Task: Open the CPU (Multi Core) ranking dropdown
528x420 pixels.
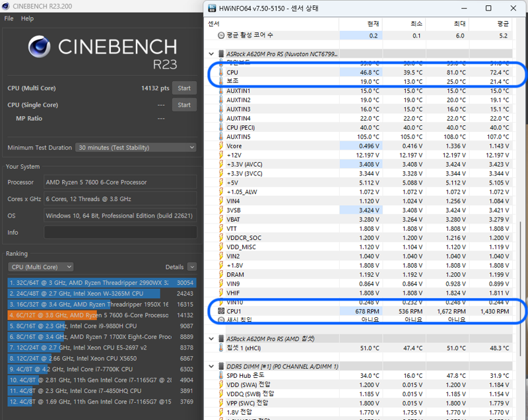Action: 40,267
